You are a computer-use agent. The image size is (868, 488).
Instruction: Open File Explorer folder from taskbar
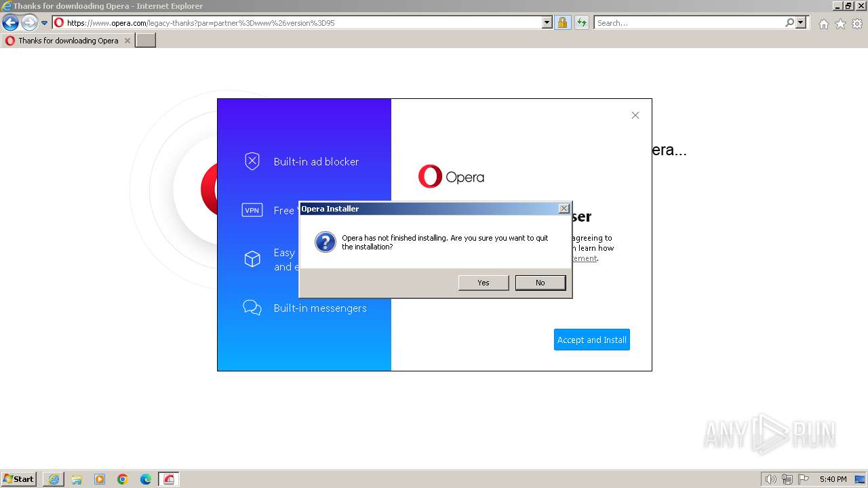point(77,479)
